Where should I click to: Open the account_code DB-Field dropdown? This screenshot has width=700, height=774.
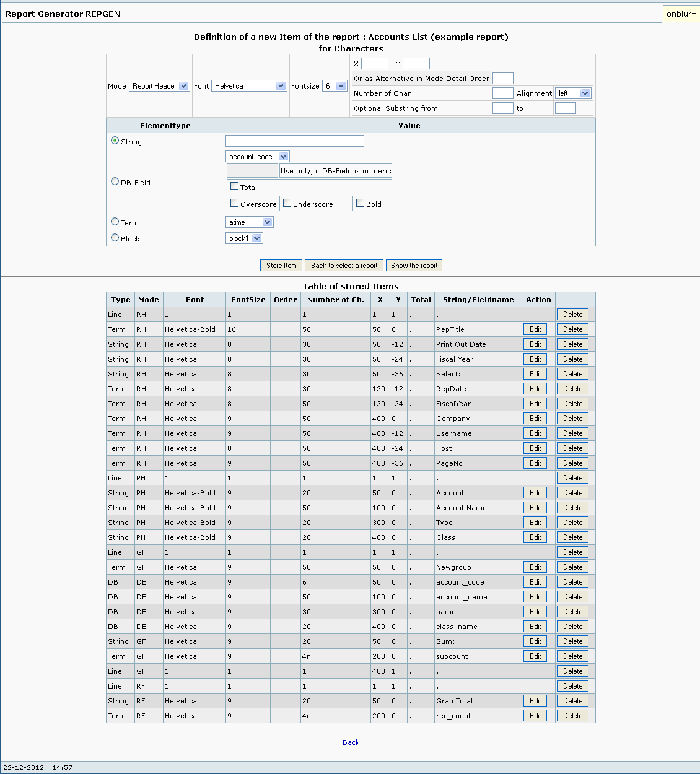(x=258, y=157)
